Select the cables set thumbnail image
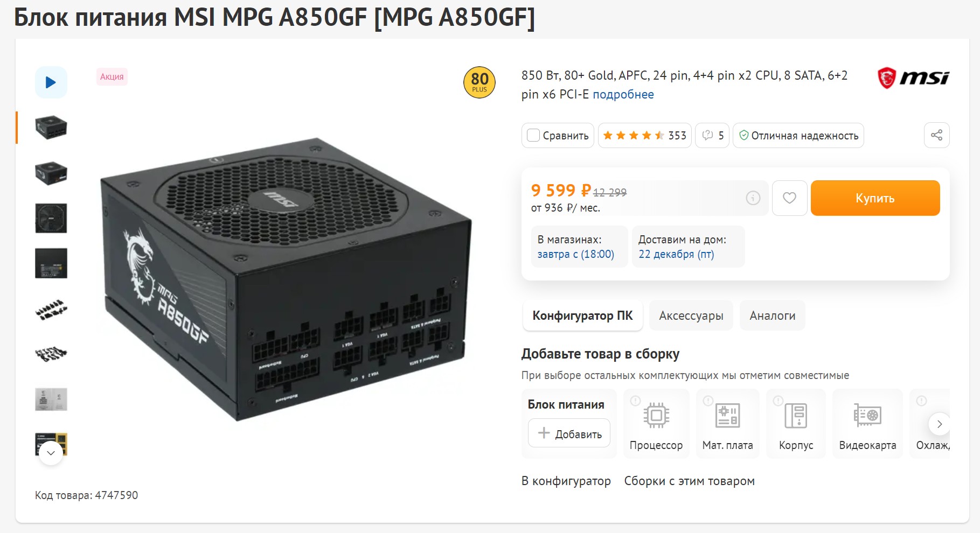This screenshot has width=980, height=533. coord(51,309)
